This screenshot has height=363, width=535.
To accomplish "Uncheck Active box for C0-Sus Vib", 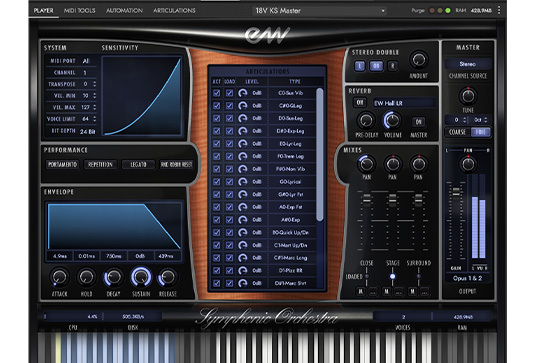I will (217, 93).
